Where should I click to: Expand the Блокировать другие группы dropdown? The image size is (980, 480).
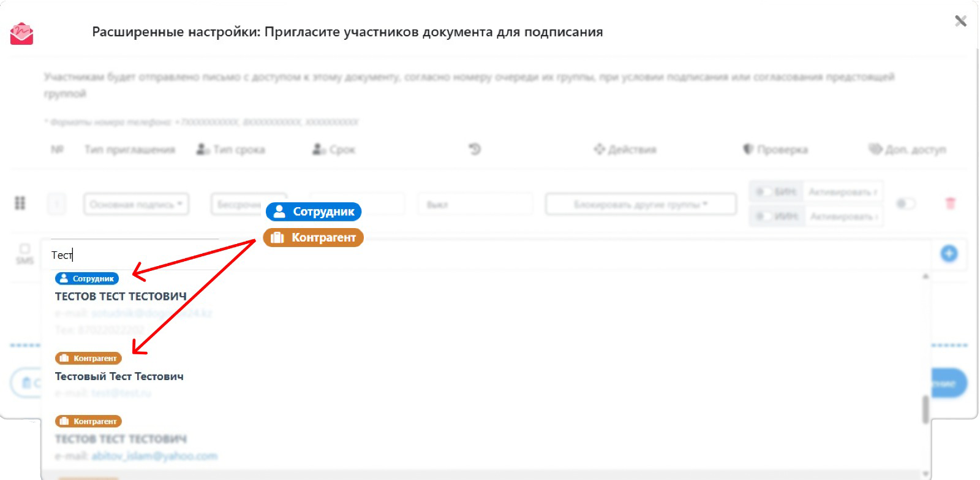(x=640, y=204)
